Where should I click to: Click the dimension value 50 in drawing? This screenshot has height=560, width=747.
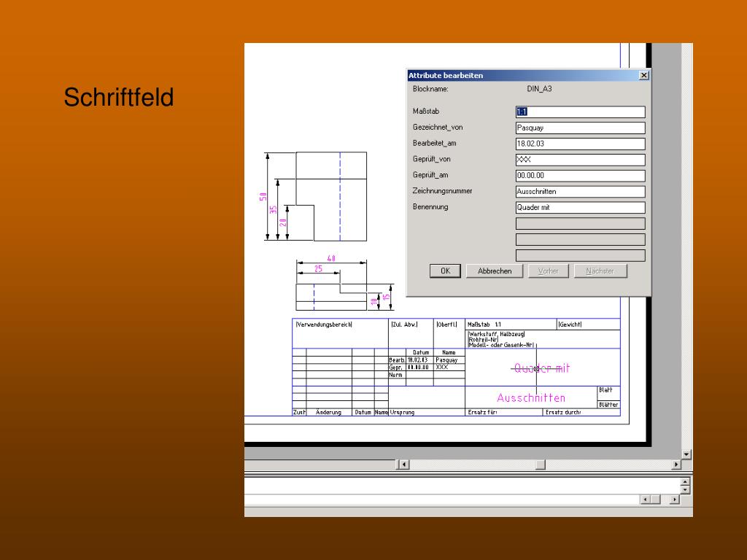[263, 197]
